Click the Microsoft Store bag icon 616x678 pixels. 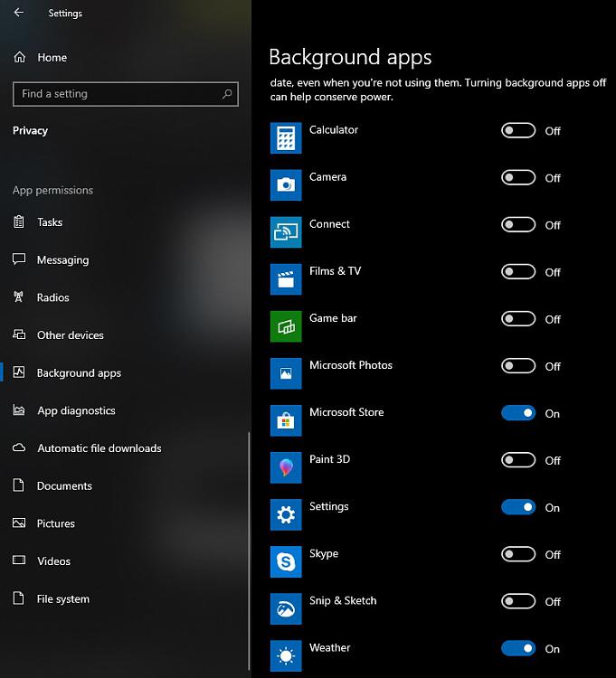click(286, 420)
